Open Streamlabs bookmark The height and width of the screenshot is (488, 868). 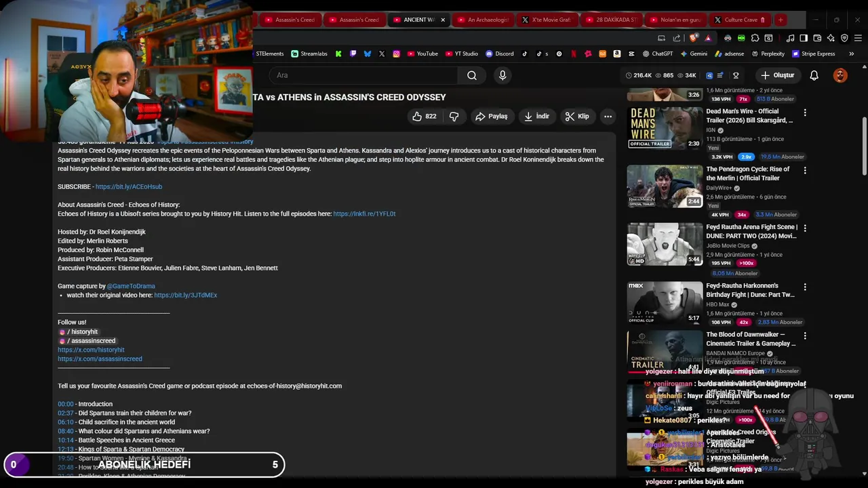tap(309, 54)
